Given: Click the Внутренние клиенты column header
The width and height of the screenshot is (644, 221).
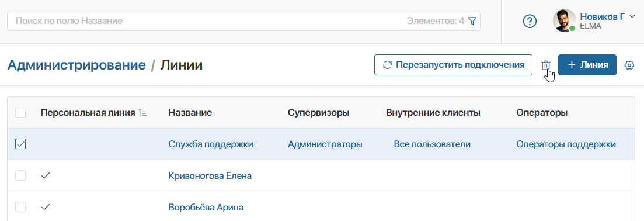Looking at the screenshot, I should click(433, 113).
